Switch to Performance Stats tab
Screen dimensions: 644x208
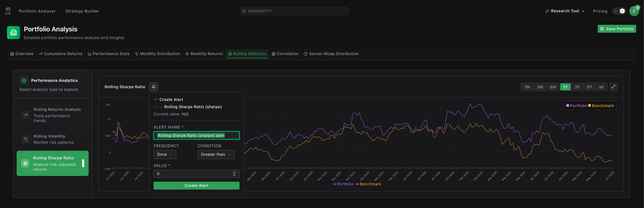[x=109, y=54]
